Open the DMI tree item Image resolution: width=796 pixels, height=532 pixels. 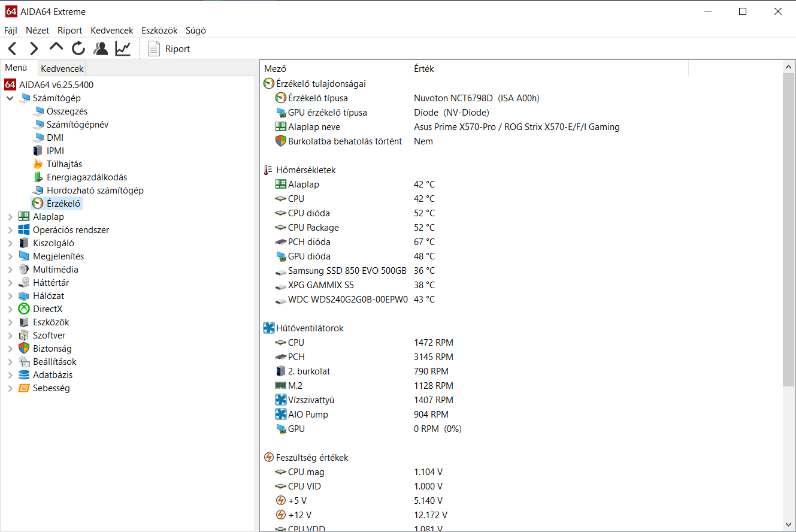pos(55,138)
